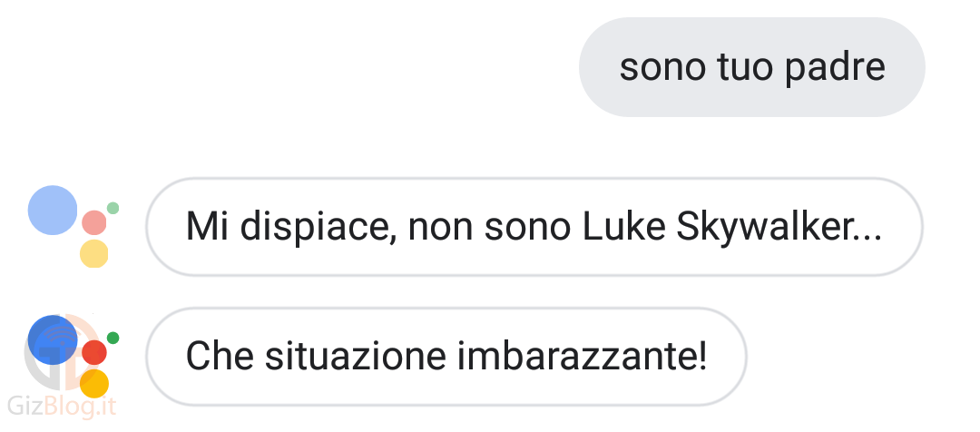Click the word 'imbarazzante!' in the second reply
The height and width of the screenshot is (432, 980).
pyautogui.click(x=583, y=357)
